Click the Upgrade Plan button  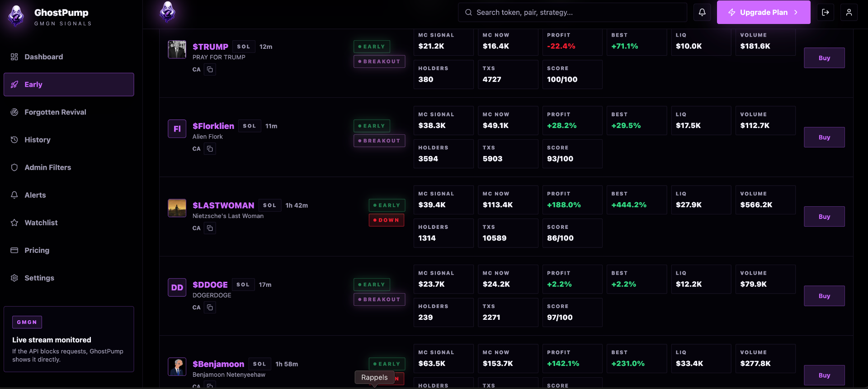(763, 12)
